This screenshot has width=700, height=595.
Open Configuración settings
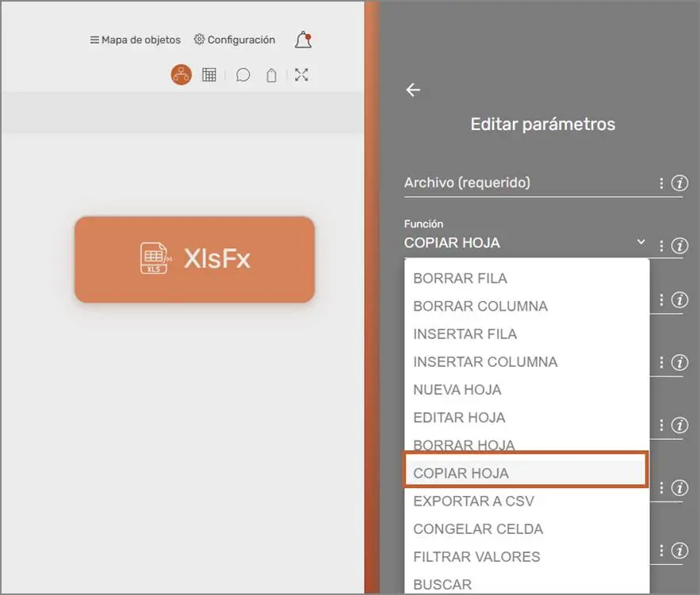tap(235, 40)
